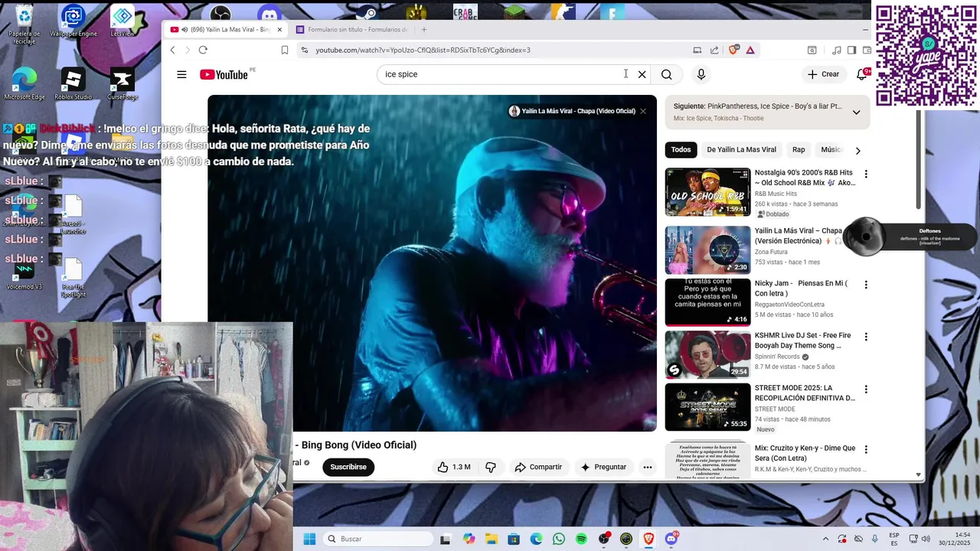Go back with the browser back arrow
Image resolution: width=980 pixels, height=551 pixels.
[x=172, y=50]
